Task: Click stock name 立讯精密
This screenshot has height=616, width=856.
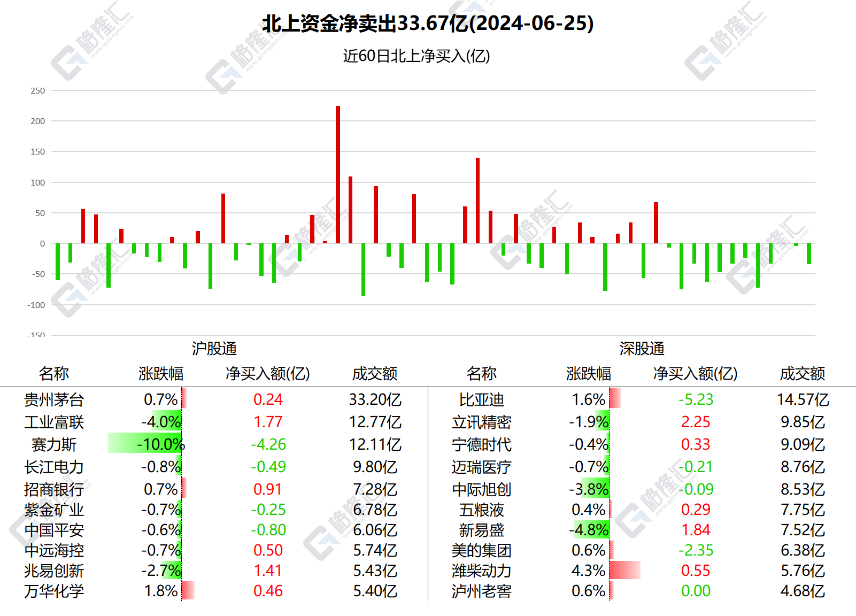Action: click(482, 422)
